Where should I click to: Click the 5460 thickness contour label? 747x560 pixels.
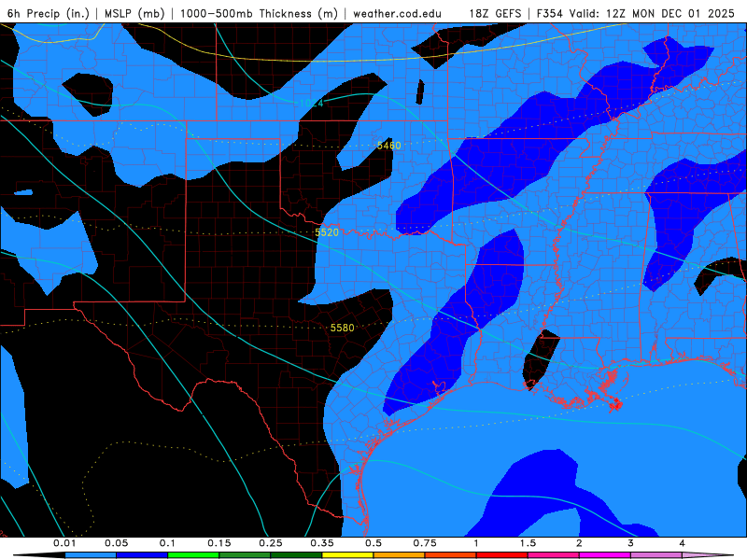point(388,146)
